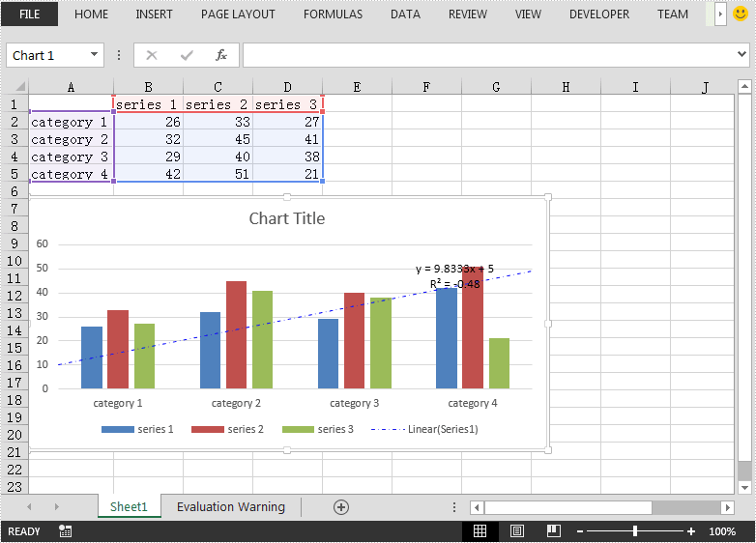Select the green series 3 bar in category 4
Image resolution: width=756 pixels, height=543 pixels.
499,363
